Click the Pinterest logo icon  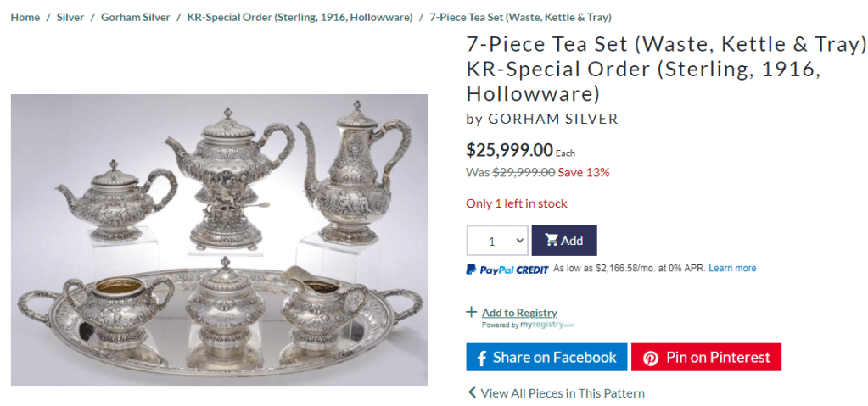[x=650, y=358]
